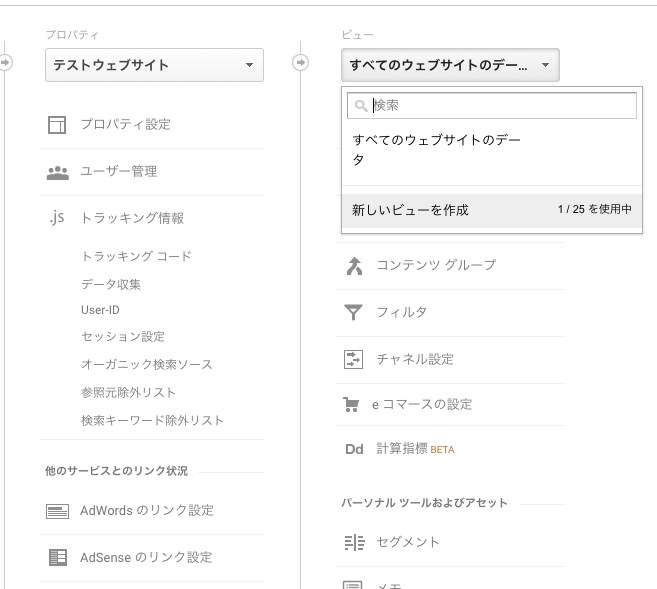Viewport: 657px width, 589px height.
Task: Click the セグメント icon
Action: point(354,543)
